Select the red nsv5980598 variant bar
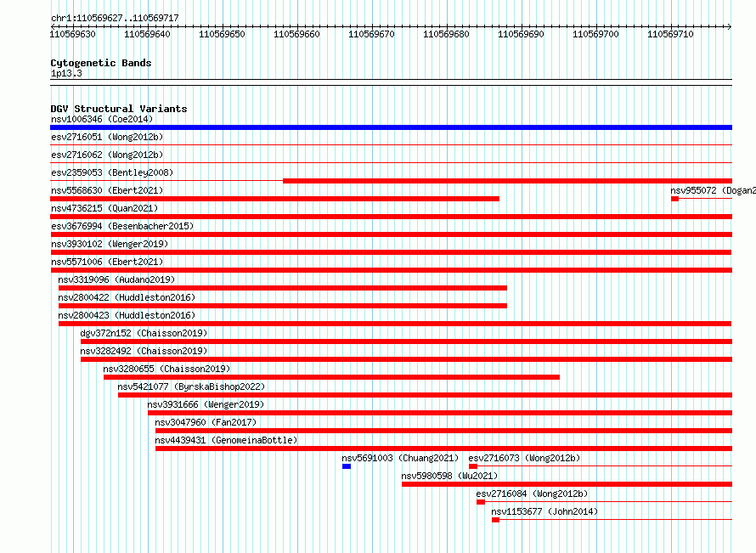The width and height of the screenshot is (756, 553). point(567,484)
